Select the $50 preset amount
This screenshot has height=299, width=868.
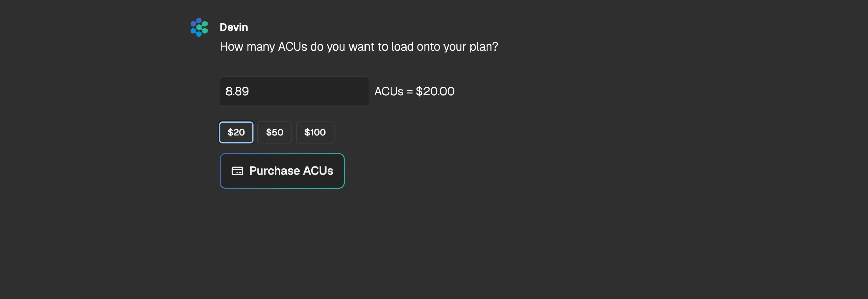(x=275, y=132)
